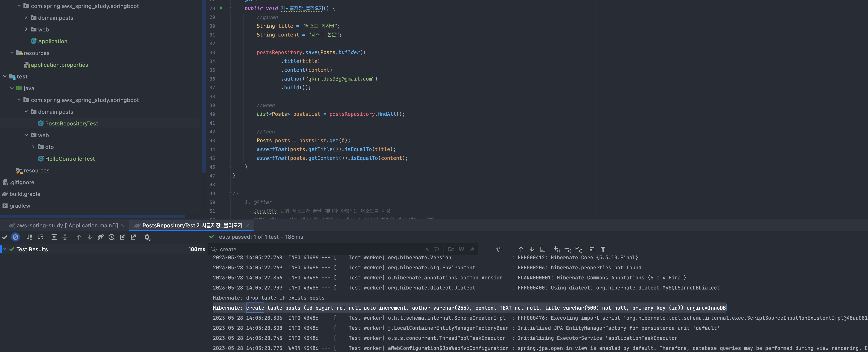
Task: Export test results icon
Action: click(133, 237)
